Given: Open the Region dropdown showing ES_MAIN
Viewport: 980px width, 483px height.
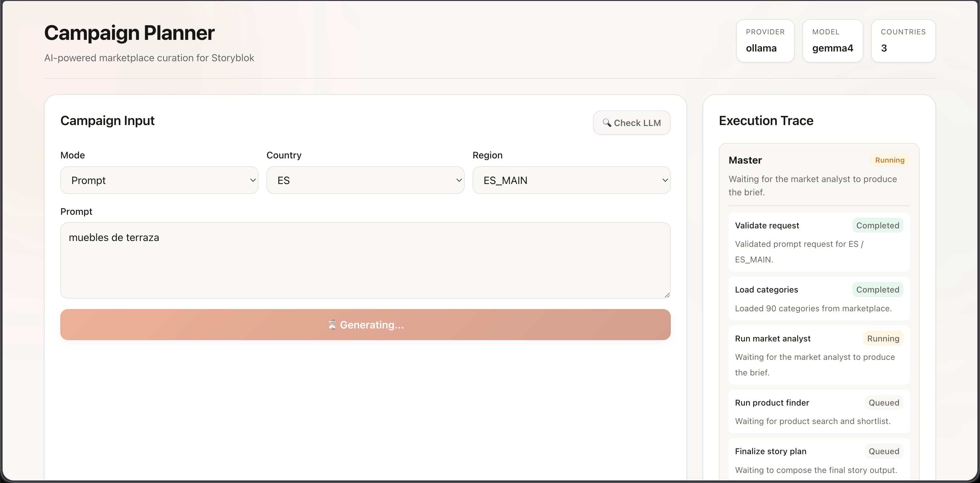Looking at the screenshot, I should [571, 180].
